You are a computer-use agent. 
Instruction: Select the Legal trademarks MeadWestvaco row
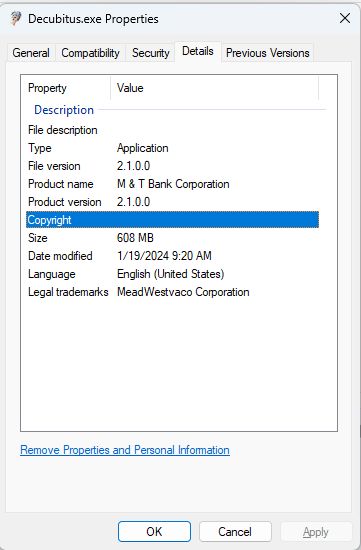pyautogui.click(x=172, y=292)
